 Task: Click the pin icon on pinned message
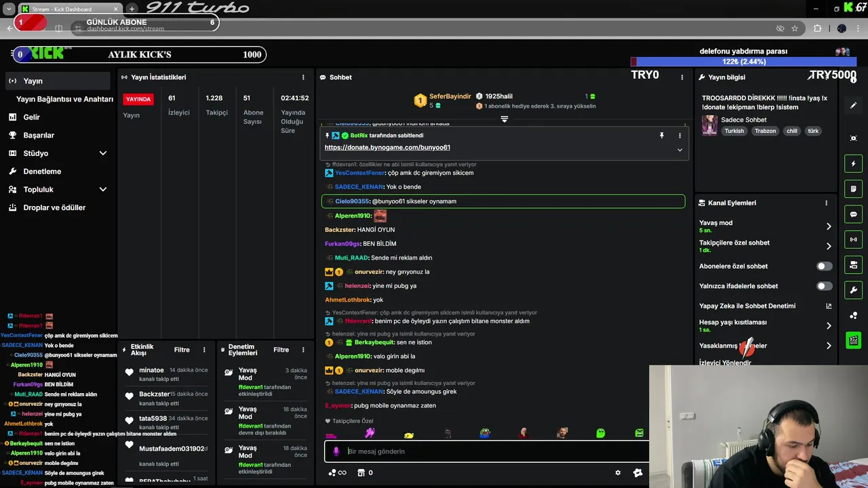(662, 136)
